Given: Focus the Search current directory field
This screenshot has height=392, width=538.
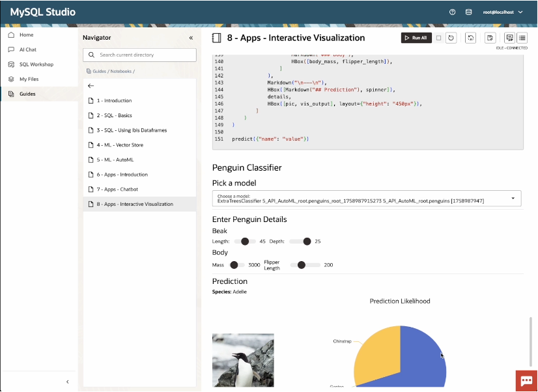Looking at the screenshot, I should [x=139, y=55].
